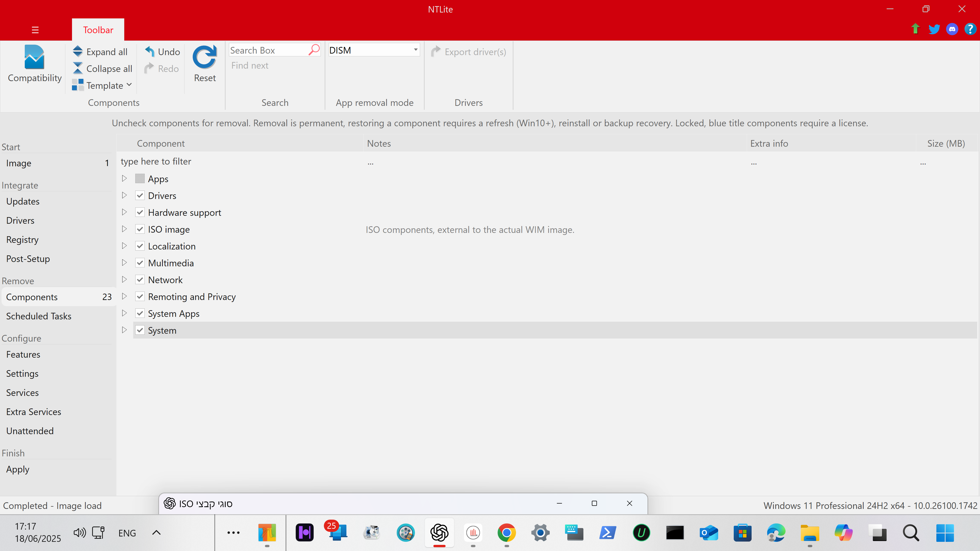Uncheck the System Apps checkbox
The height and width of the screenshot is (551, 980).
click(x=140, y=313)
